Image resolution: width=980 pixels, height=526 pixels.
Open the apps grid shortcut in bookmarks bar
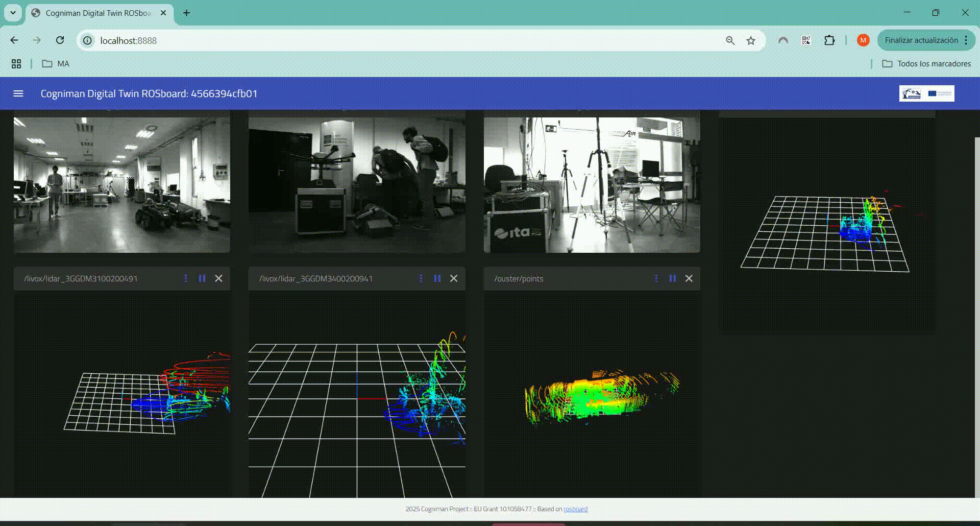pyautogui.click(x=16, y=64)
